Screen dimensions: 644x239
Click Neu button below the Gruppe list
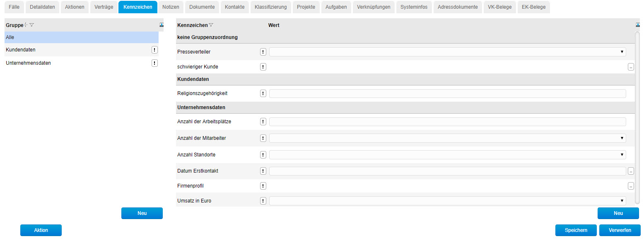tap(142, 213)
